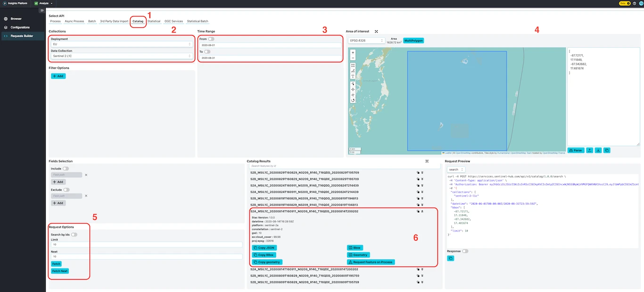Enable the Search by ids switch
The height and width of the screenshot is (292, 644).
point(74,234)
